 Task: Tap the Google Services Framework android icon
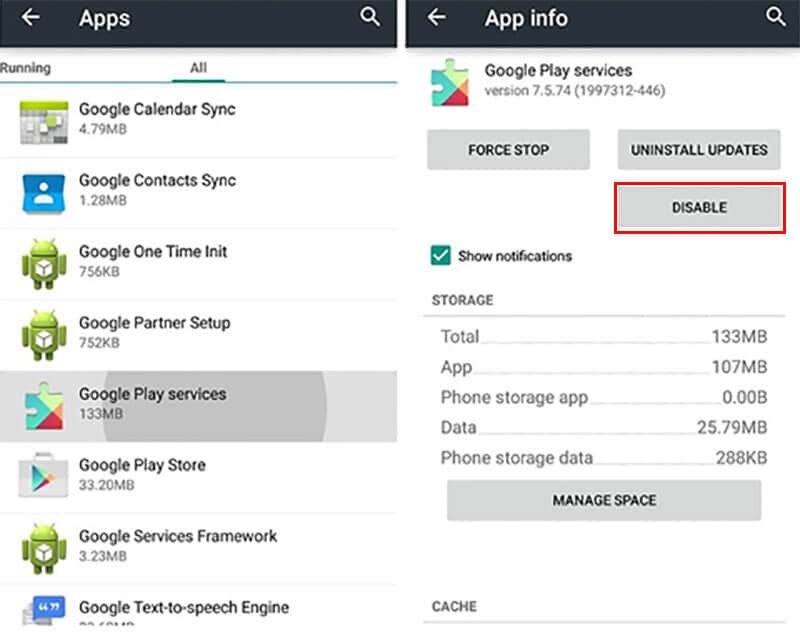pyautogui.click(x=44, y=549)
